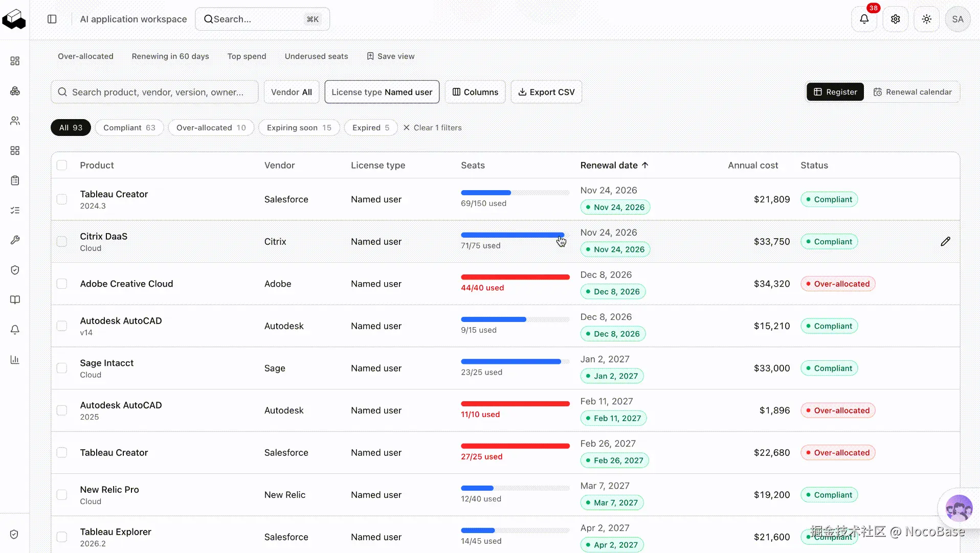The height and width of the screenshot is (553, 980).
Task: Filter by the Expired 5 chip
Action: point(370,128)
